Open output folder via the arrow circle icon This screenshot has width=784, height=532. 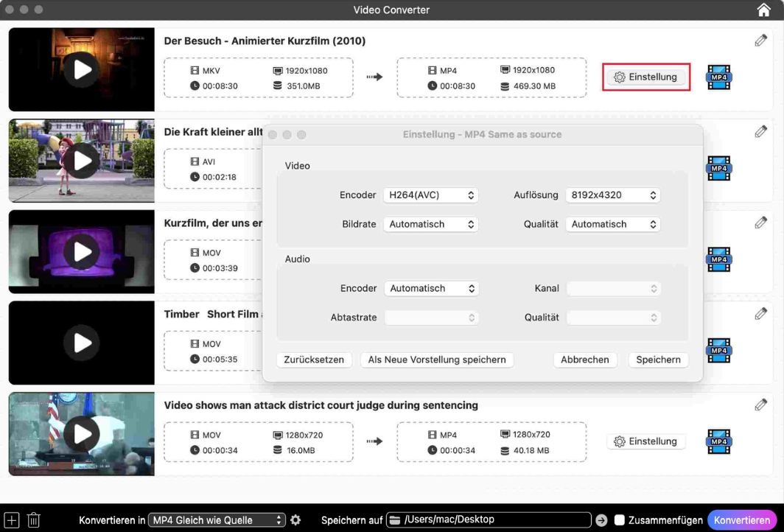(x=603, y=519)
